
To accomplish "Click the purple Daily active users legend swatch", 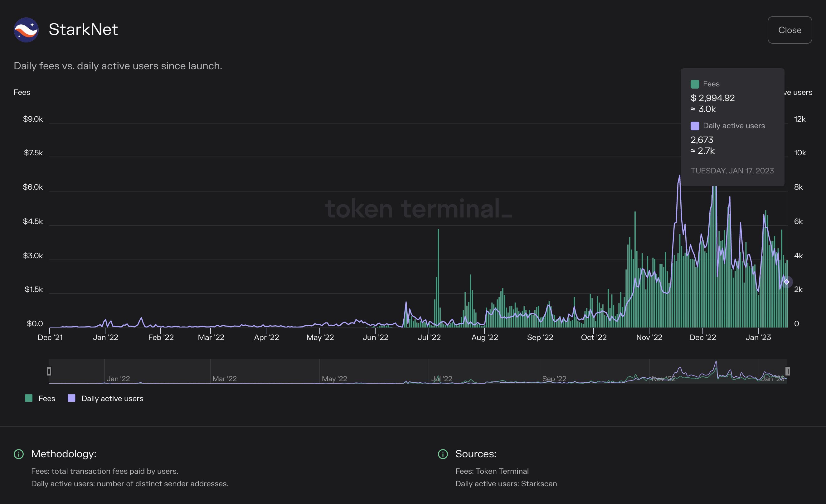I will [x=71, y=398].
